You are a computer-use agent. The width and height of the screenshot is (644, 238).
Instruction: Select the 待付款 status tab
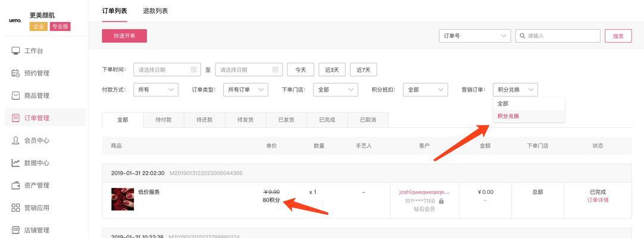(163, 120)
